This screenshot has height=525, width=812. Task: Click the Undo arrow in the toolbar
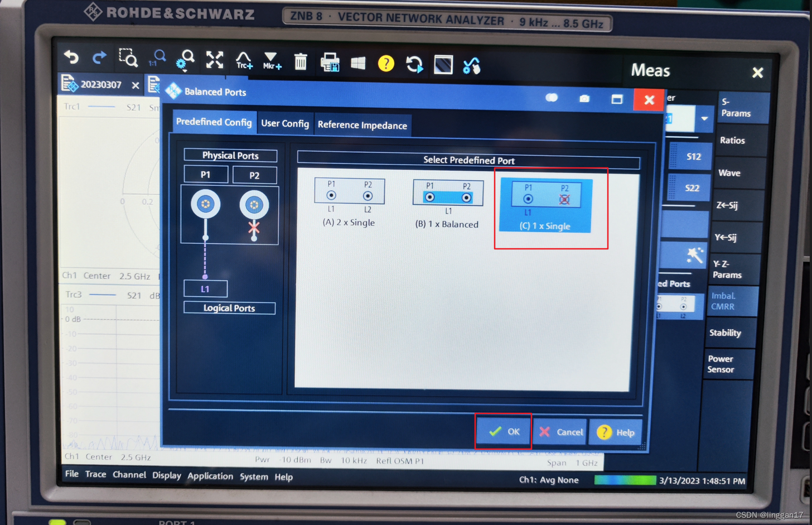(71, 57)
